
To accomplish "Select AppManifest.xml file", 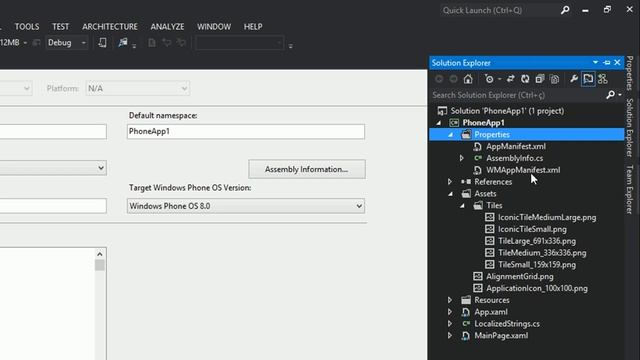I will [516, 146].
